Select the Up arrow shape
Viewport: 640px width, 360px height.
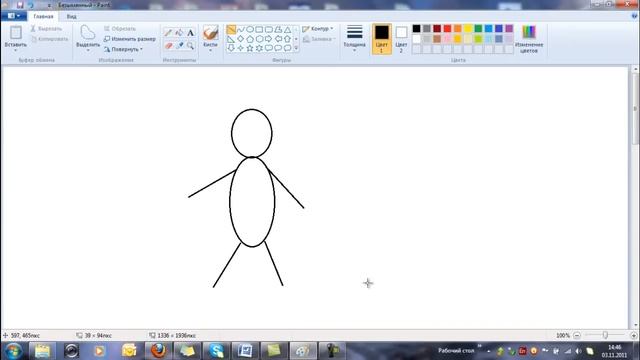[287, 39]
